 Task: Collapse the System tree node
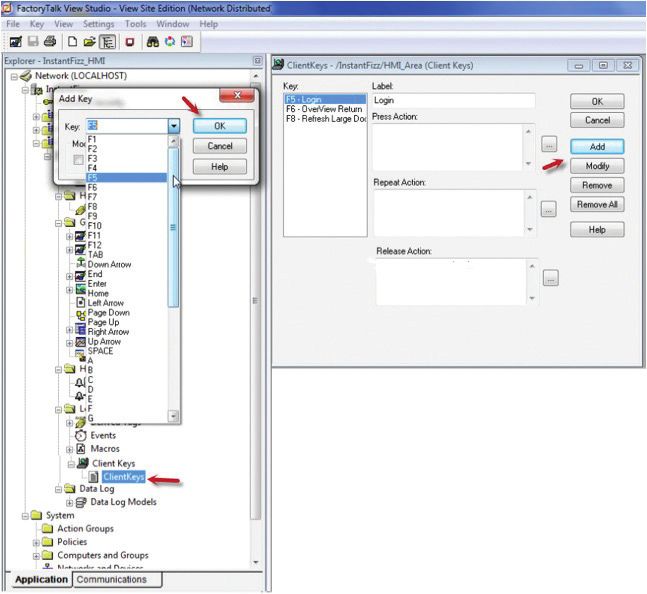tap(25, 516)
